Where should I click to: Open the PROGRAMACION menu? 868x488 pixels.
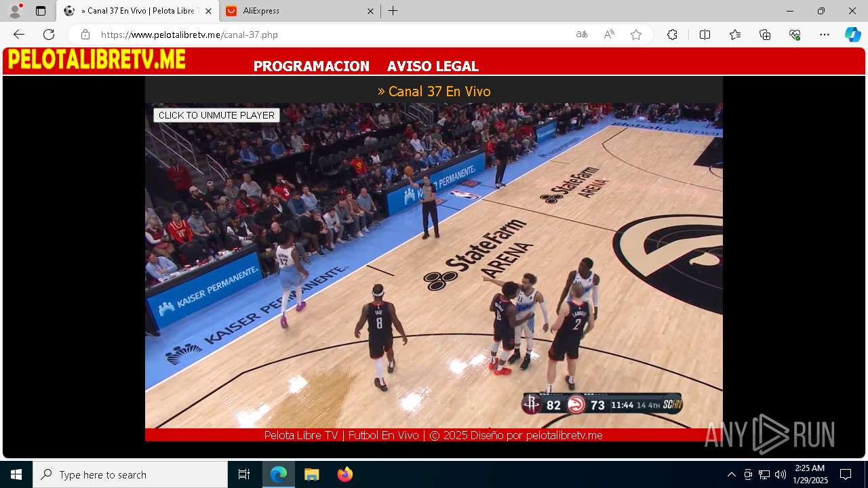tap(311, 66)
